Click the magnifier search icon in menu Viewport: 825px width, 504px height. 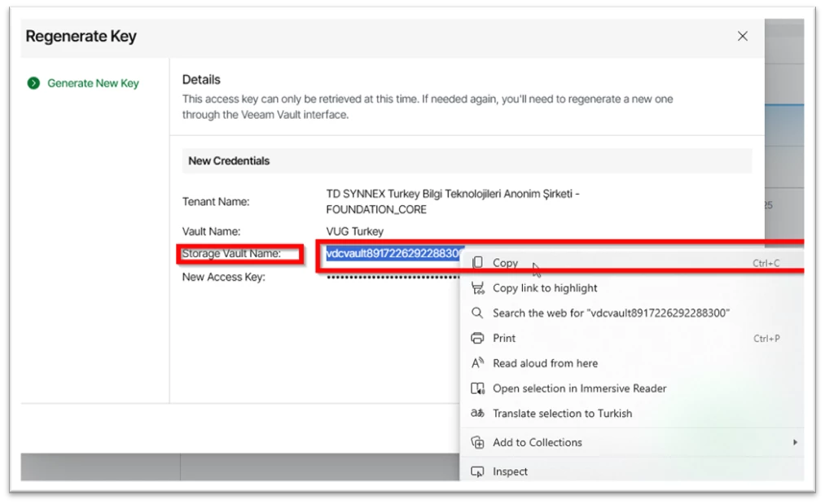tap(477, 313)
